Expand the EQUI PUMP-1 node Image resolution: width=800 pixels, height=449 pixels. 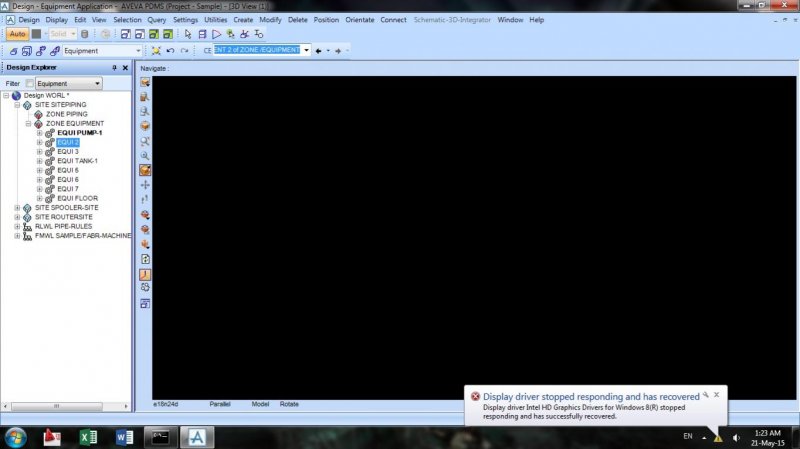(39, 133)
